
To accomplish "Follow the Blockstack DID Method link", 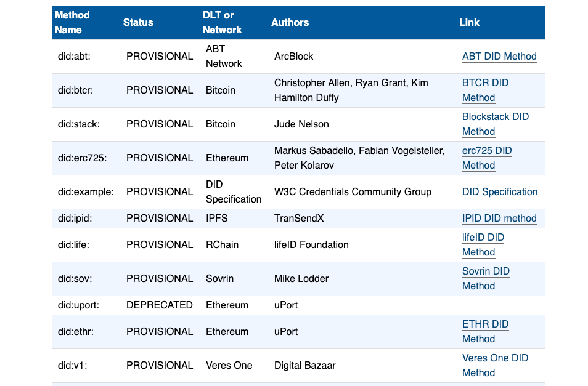I will (x=495, y=117).
